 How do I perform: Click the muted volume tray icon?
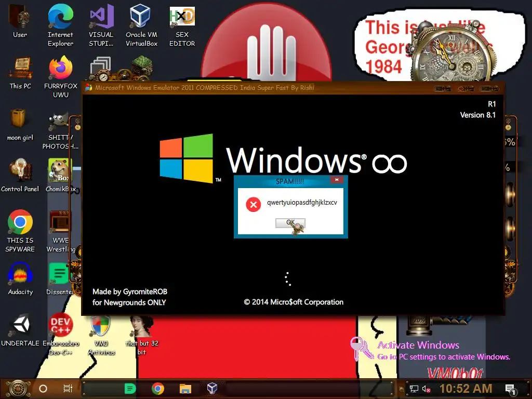tap(426, 389)
